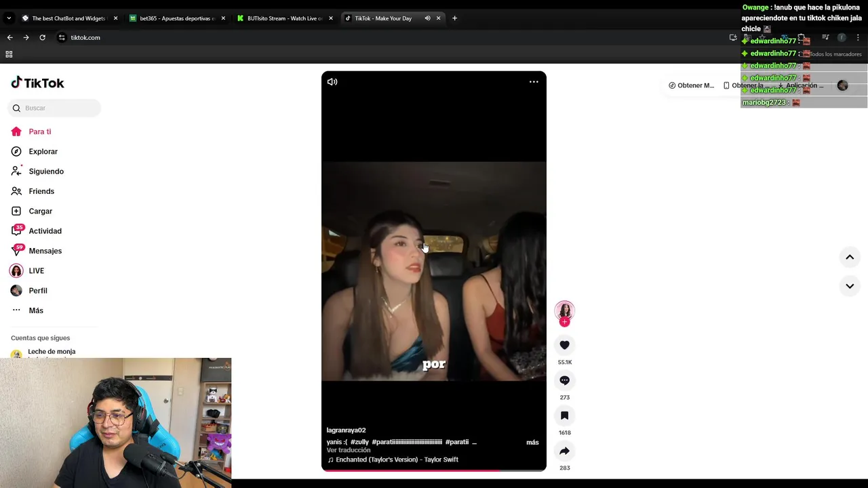Switch to The best ChatBot and Widgets tab

click(x=69, y=18)
